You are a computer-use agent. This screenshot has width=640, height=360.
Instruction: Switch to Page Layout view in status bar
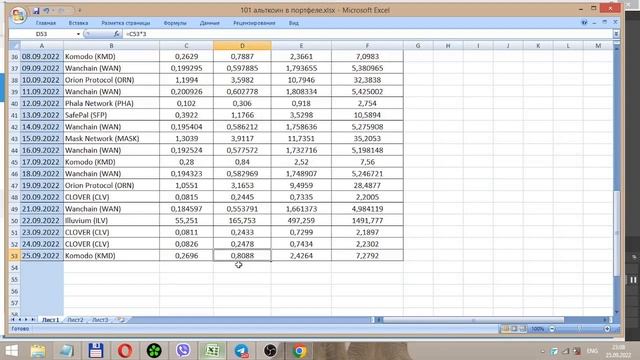coord(514,329)
